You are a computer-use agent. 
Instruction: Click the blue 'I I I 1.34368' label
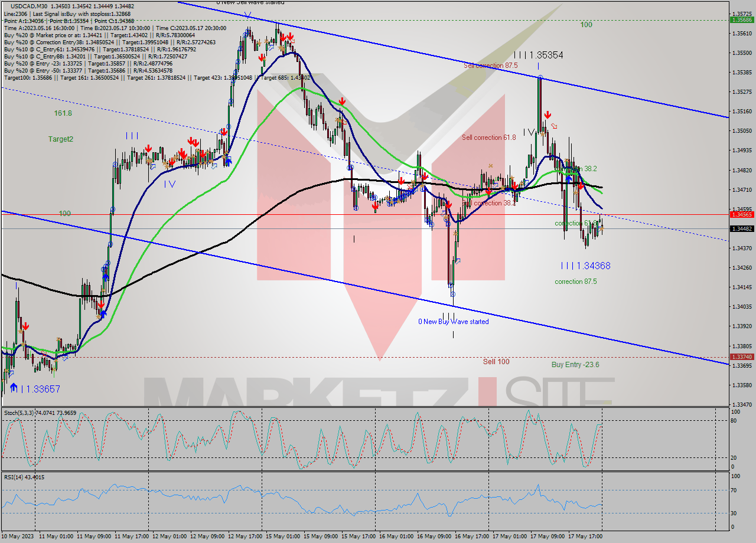[x=585, y=266]
